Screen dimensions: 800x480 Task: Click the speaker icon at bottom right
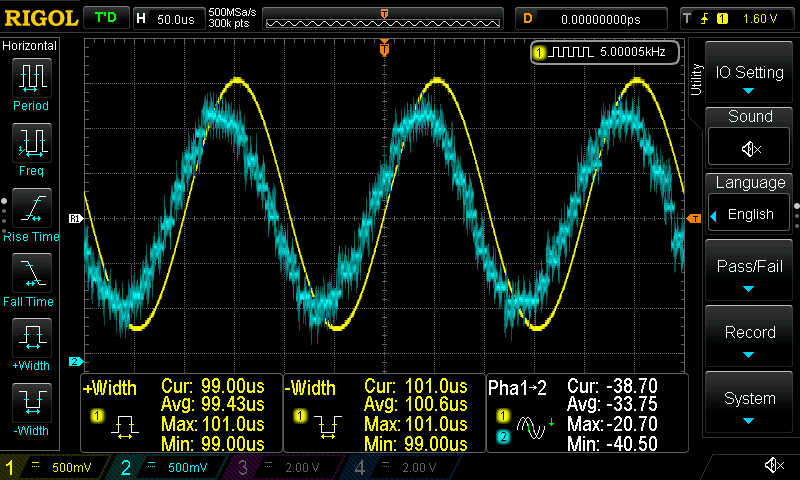coord(773,465)
